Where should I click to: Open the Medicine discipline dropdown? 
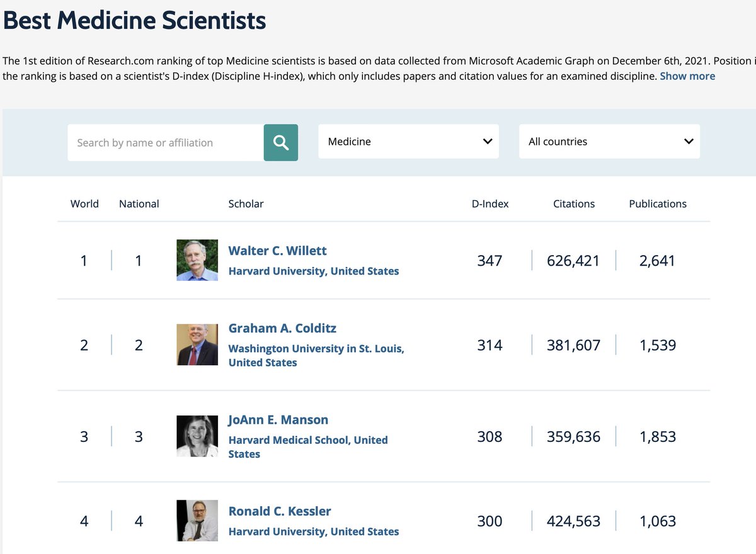click(x=409, y=142)
